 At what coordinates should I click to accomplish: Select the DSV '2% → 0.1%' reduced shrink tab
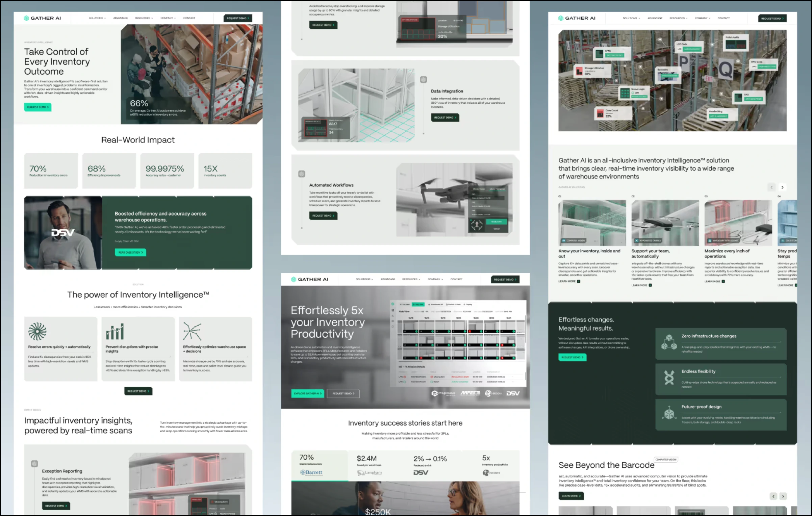[430, 465]
